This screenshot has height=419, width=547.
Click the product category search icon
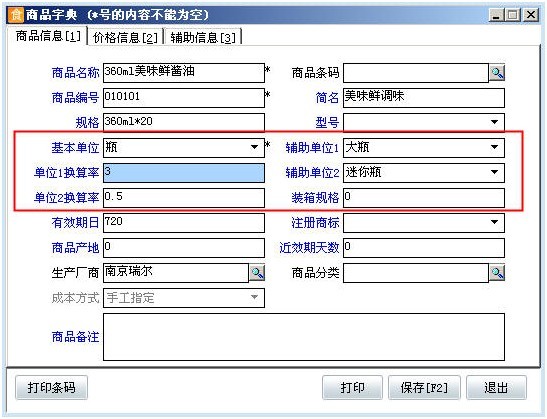(497, 272)
